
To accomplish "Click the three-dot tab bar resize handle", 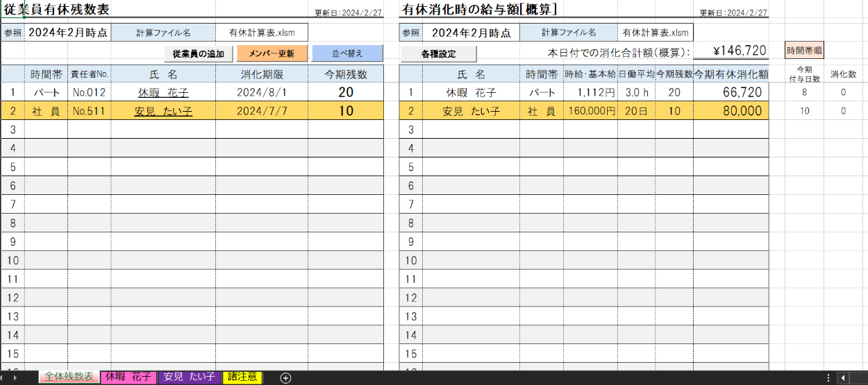I will point(828,378).
